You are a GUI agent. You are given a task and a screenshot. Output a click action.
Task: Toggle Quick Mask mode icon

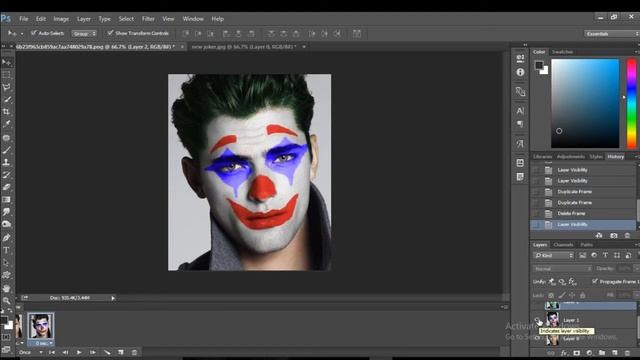pyautogui.click(x=6, y=338)
